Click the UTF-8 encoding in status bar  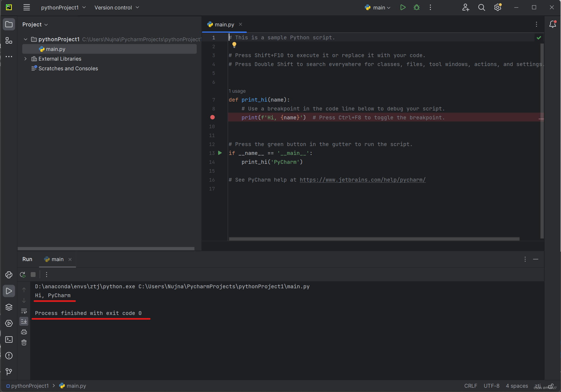pos(491,386)
